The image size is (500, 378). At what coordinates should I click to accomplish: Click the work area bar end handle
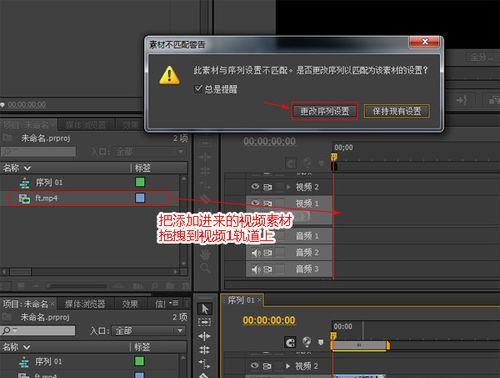point(388,345)
